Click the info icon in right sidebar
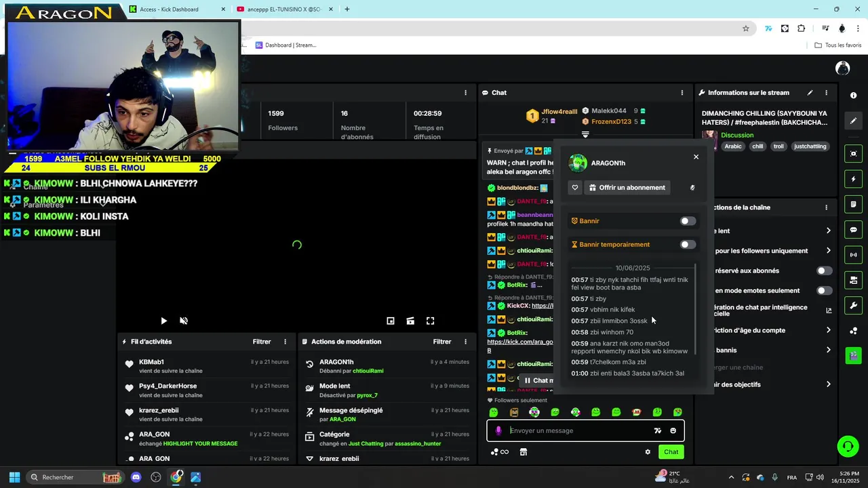 (854, 96)
